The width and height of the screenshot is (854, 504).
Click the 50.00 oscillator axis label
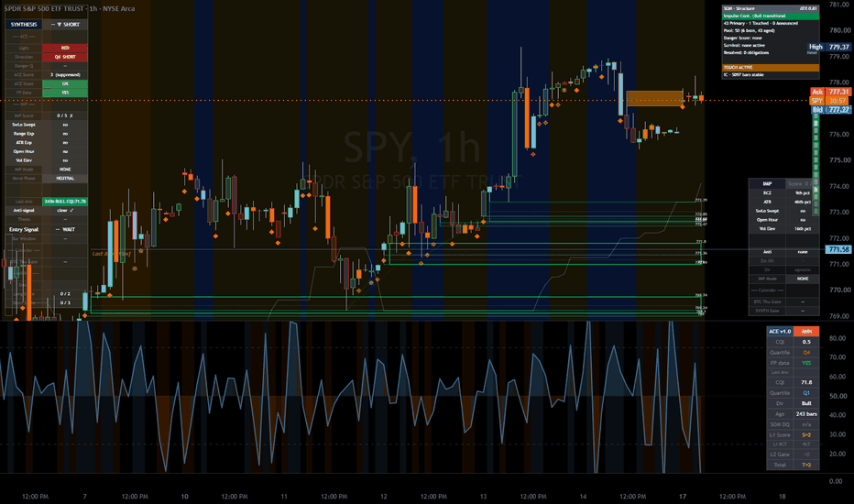838,396
